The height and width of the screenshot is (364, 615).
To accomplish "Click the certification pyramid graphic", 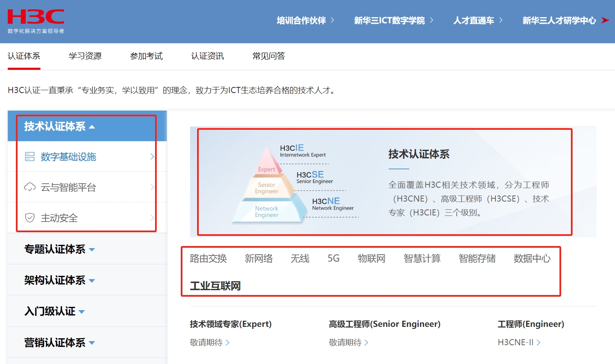I will [269, 185].
